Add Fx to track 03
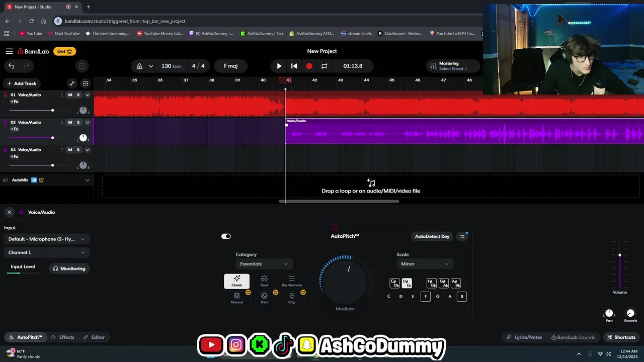Image resolution: width=644 pixels, height=362 pixels. point(14,156)
